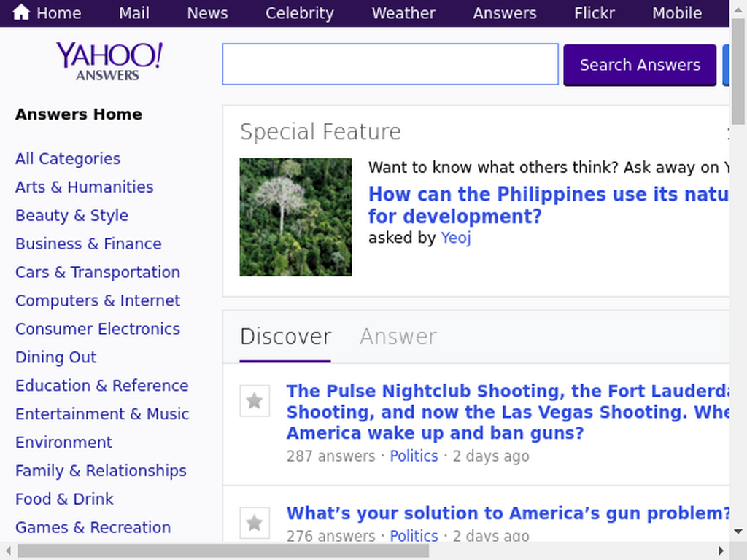Open the Dining Out category
Viewport: 747px width, 560px height.
(55, 357)
